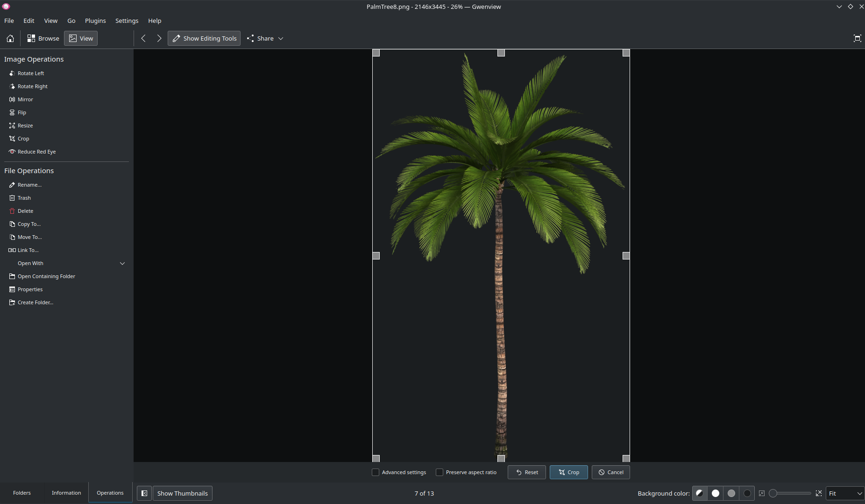Switch to the Information tab
Image resolution: width=865 pixels, height=504 pixels.
click(66, 493)
